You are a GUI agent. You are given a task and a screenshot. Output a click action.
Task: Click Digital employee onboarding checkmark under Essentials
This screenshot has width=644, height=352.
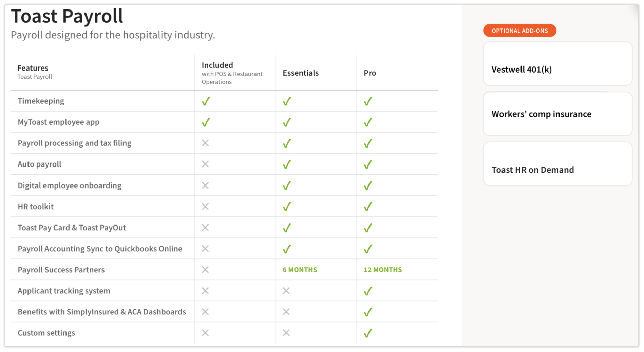[x=287, y=185]
